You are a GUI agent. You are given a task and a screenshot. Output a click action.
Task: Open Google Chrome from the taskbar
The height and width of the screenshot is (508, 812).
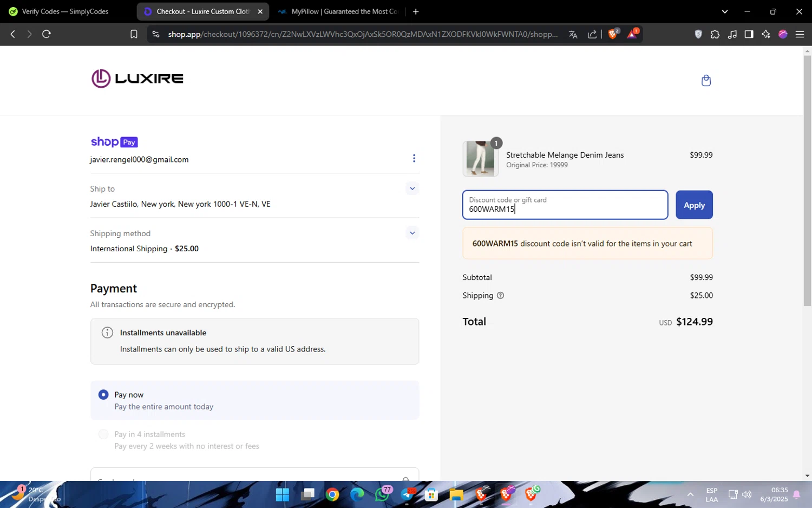point(332,494)
